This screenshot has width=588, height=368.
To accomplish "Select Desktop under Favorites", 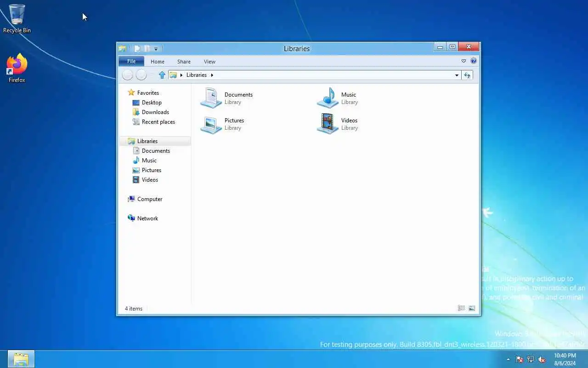I will pyautogui.click(x=152, y=102).
